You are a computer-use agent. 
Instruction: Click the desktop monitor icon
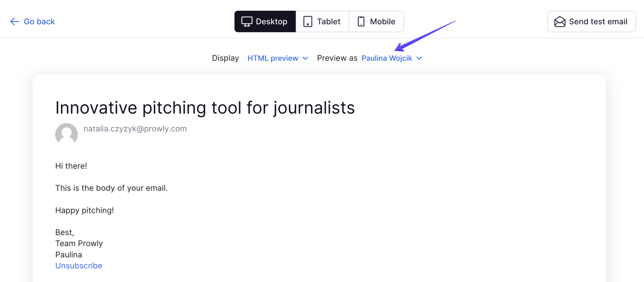pyautogui.click(x=247, y=22)
